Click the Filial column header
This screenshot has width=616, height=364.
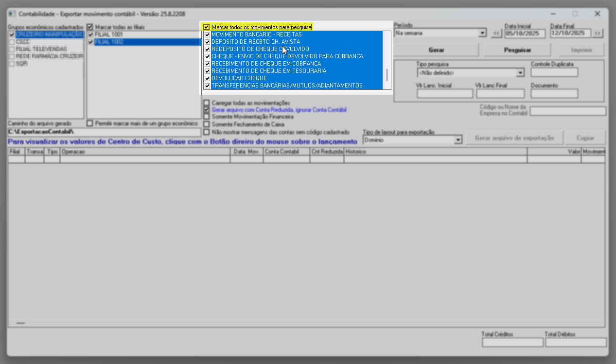tap(17, 152)
